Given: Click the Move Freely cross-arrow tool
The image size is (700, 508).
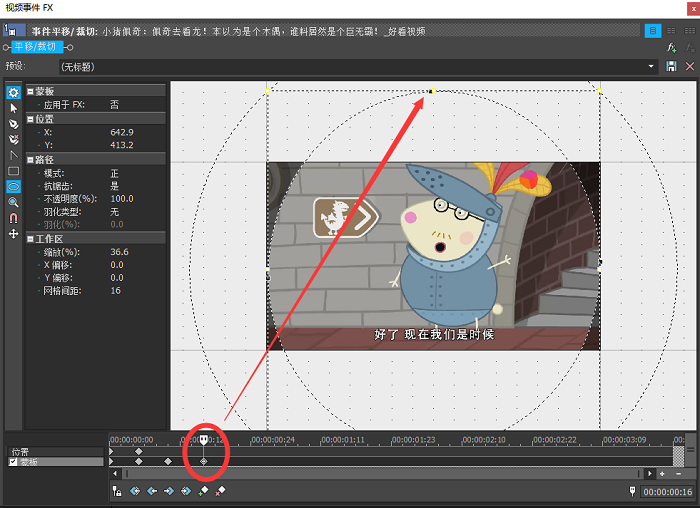Looking at the screenshot, I should click(13, 234).
